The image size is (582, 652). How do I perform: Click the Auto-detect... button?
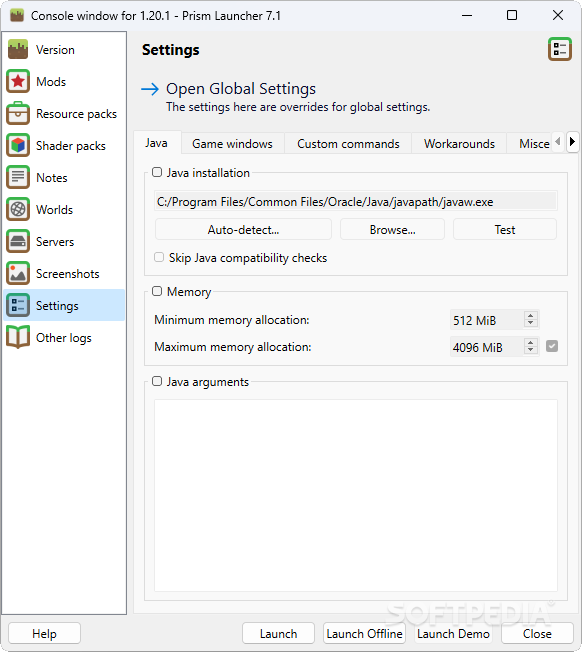[243, 229]
